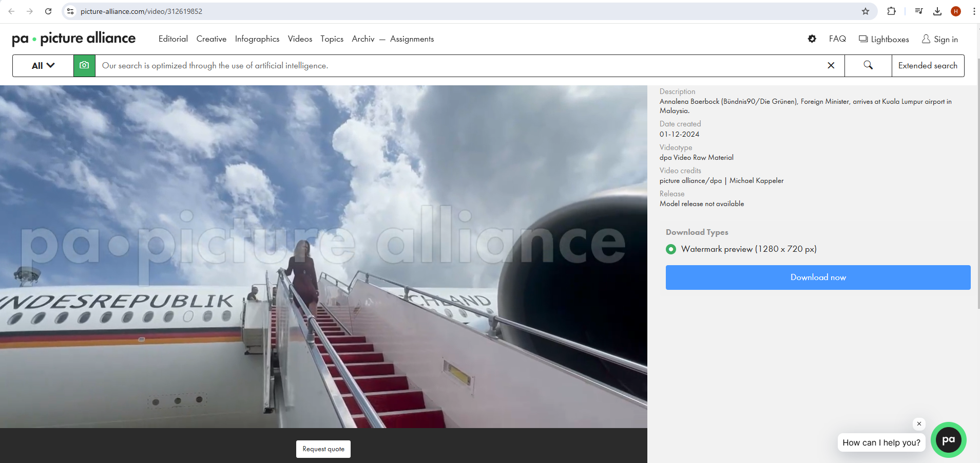Click the green camera image search icon

point(84,66)
